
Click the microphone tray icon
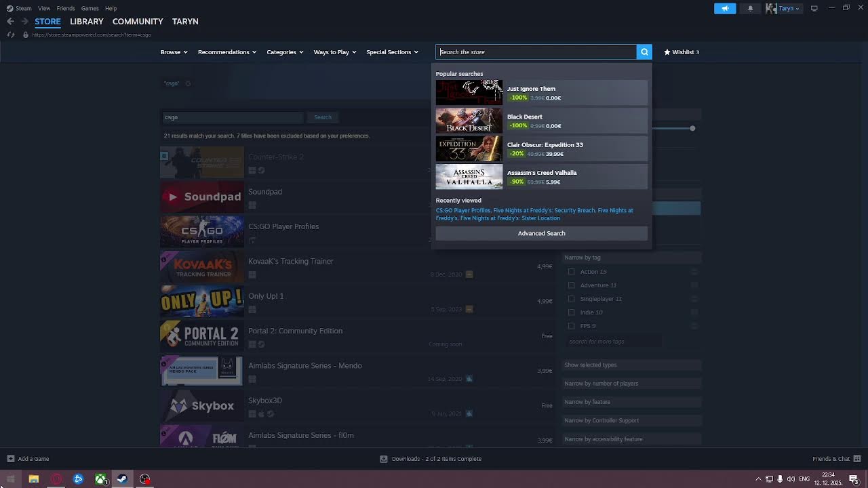click(x=780, y=479)
